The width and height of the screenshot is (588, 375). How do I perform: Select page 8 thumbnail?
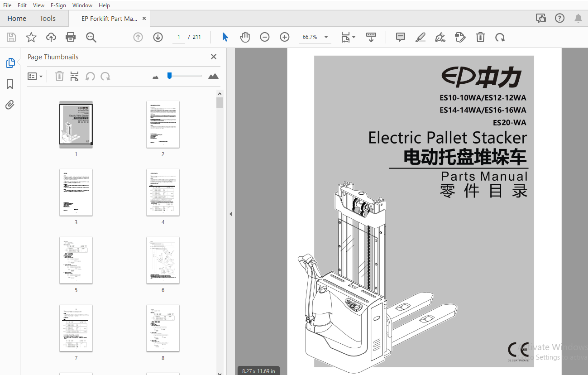(163, 328)
